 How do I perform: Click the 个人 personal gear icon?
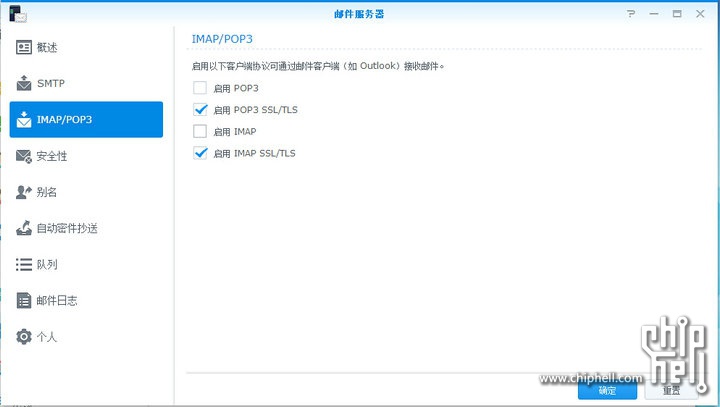(x=24, y=336)
